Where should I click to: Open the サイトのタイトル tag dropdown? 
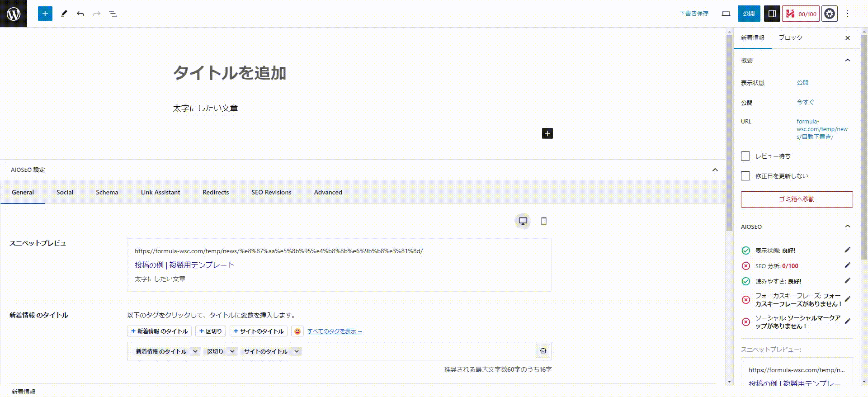point(297,351)
